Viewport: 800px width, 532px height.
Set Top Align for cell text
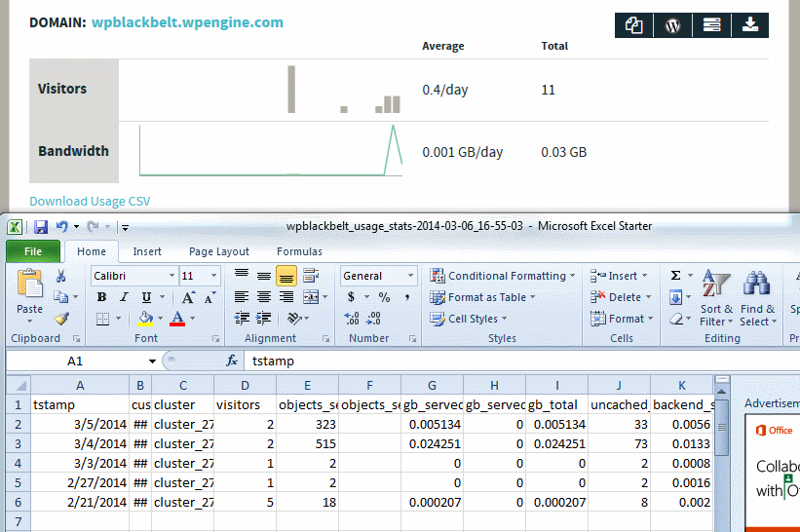pos(242,276)
